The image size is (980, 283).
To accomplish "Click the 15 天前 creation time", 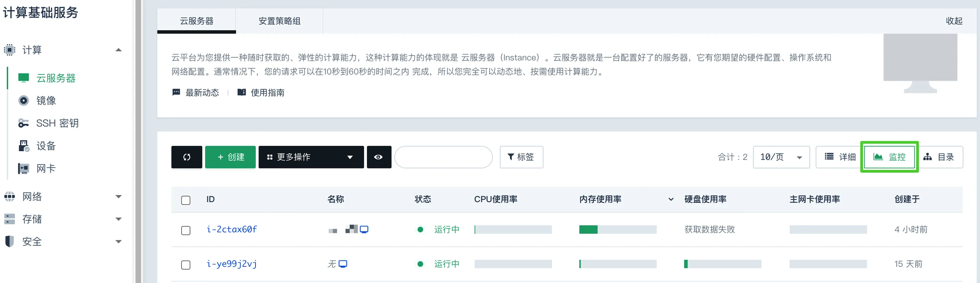I will pos(908,264).
